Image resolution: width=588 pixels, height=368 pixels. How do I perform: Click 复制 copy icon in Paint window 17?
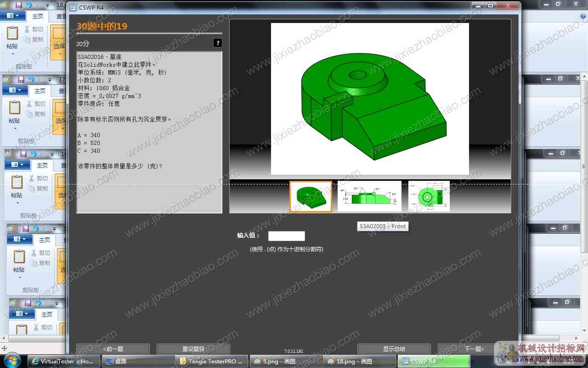tap(29, 114)
